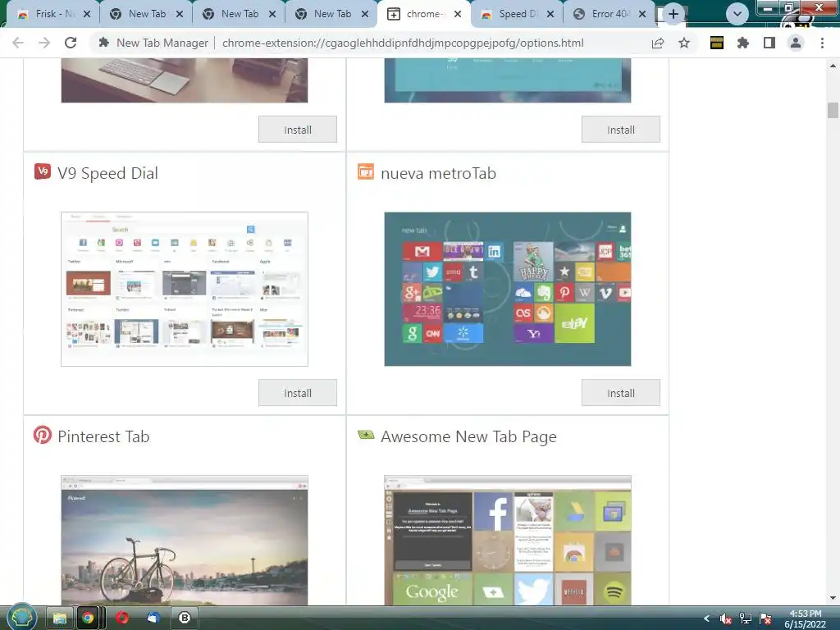Expand the tab search dropdown arrow
The height and width of the screenshot is (630, 840).
(737, 14)
